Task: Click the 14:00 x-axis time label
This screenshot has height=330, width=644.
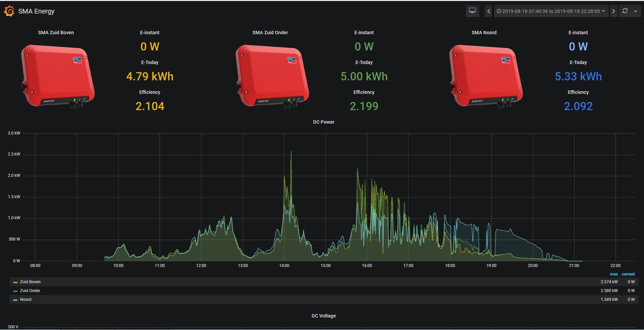Action: pyautogui.click(x=284, y=266)
